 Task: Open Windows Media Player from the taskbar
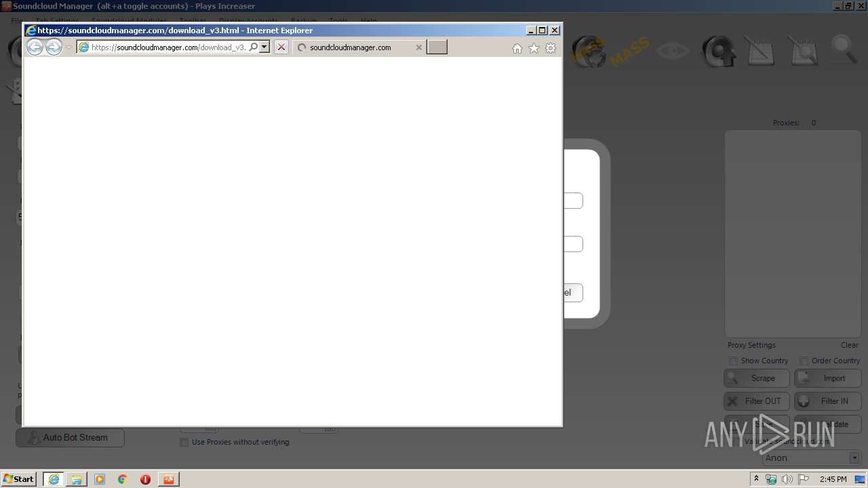click(100, 479)
